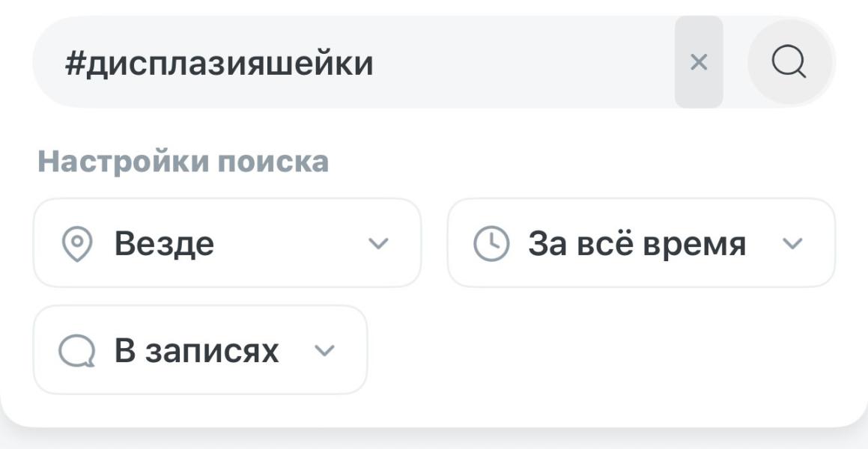Click the "Настройки поиска" heading
The height and width of the screenshot is (449, 868).
183,162
